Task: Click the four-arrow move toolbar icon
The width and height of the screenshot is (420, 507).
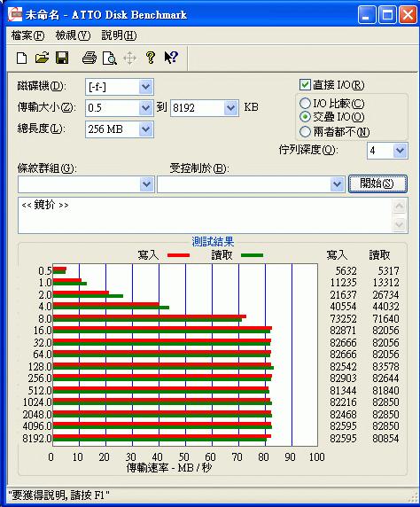Action: [130, 58]
